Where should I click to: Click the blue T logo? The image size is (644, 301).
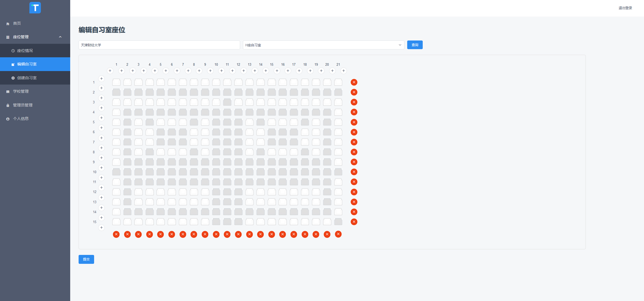click(x=35, y=8)
